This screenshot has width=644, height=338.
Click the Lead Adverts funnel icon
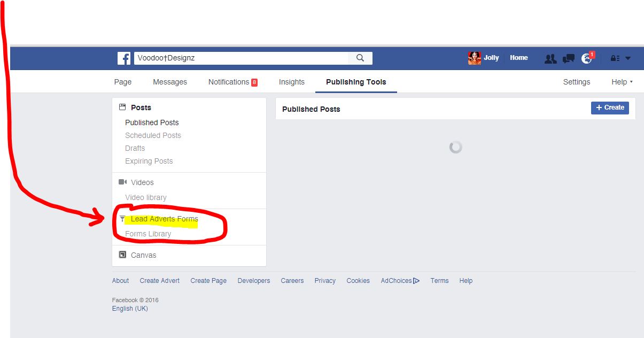[122, 219]
